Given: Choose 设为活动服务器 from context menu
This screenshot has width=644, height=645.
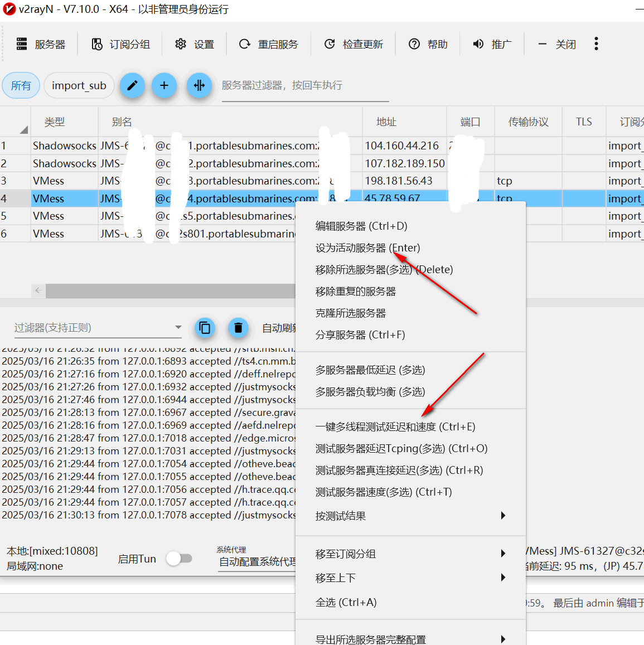Looking at the screenshot, I should pyautogui.click(x=367, y=248).
